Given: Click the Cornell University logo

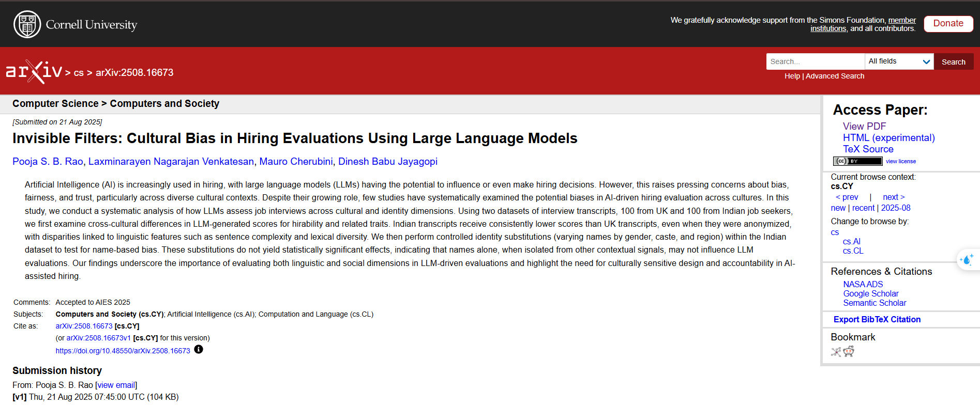Looking at the screenshot, I should click(76, 24).
